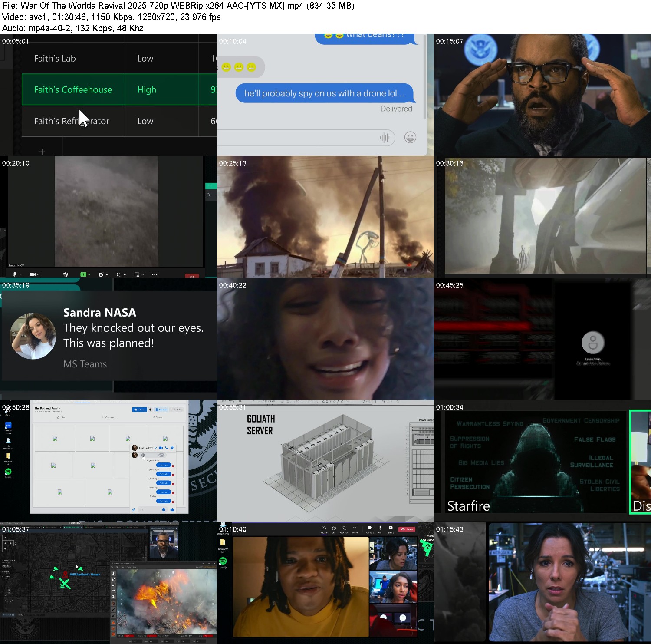Screen dimensions: 651x644
Task: Click the audio message playback slider in the chat popup
Action: pyautogui.click(x=153, y=455)
